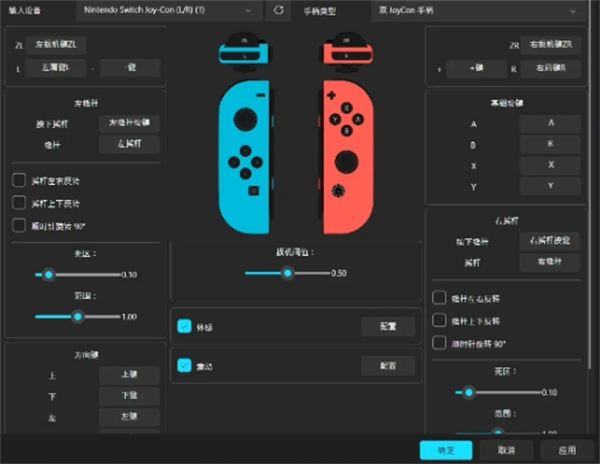Click the plus key mapping button

tap(476, 68)
